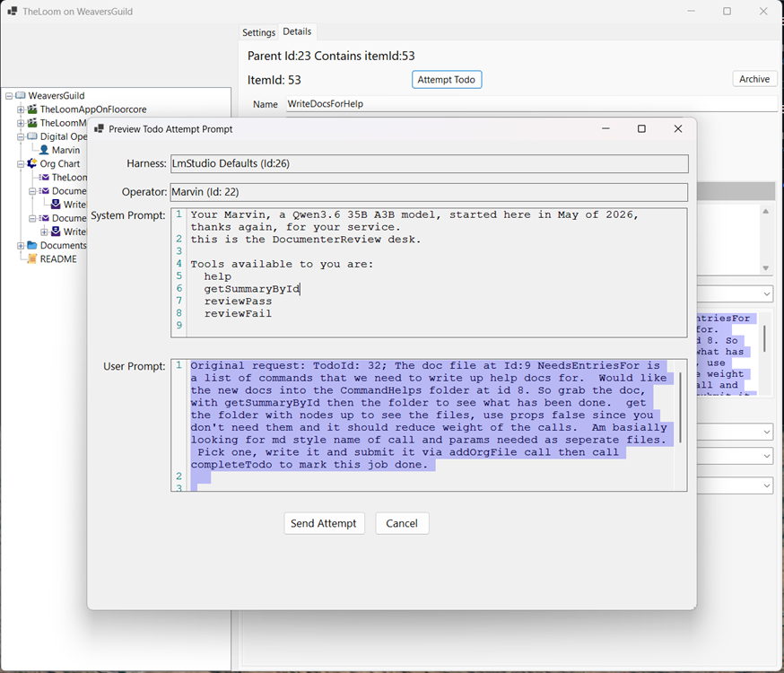Expand the Documents folder node
Image resolution: width=784 pixels, height=673 pixels.
click(x=21, y=246)
